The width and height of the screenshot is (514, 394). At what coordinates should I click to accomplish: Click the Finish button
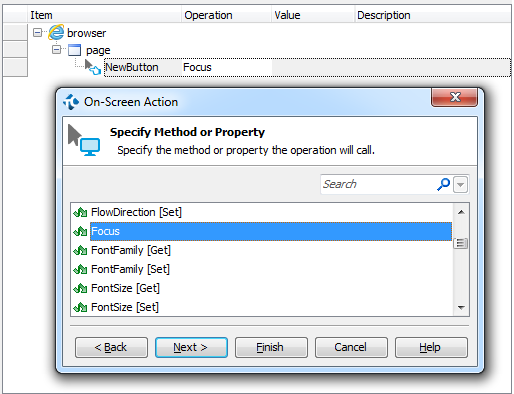[271, 347]
